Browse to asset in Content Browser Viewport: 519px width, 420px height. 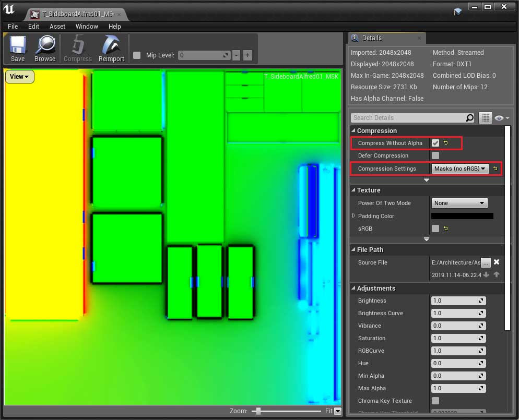(x=45, y=49)
